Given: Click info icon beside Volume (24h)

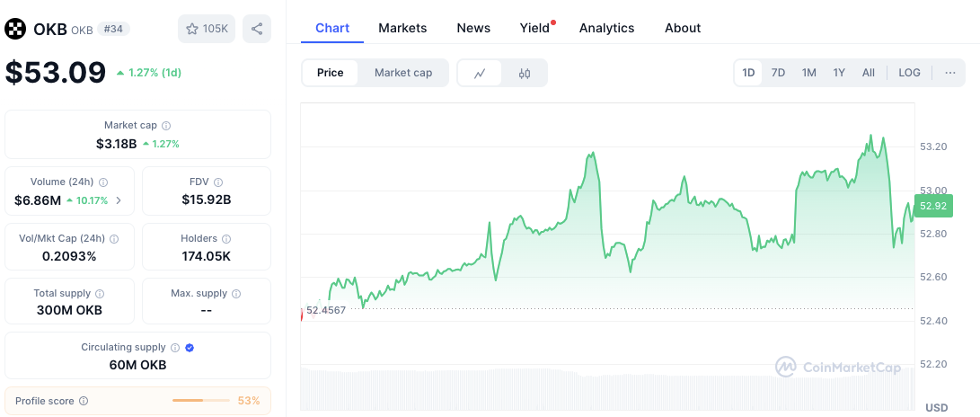Looking at the screenshot, I should (x=104, y=182).
